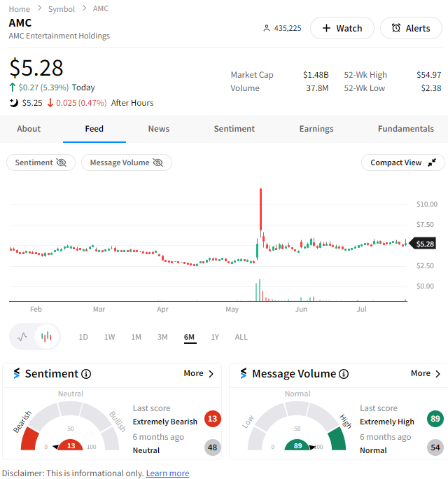This screenshot has width=448, height=479.
Task: Click the 52-Wk High value $54.97
Action: tap(429, 75)
